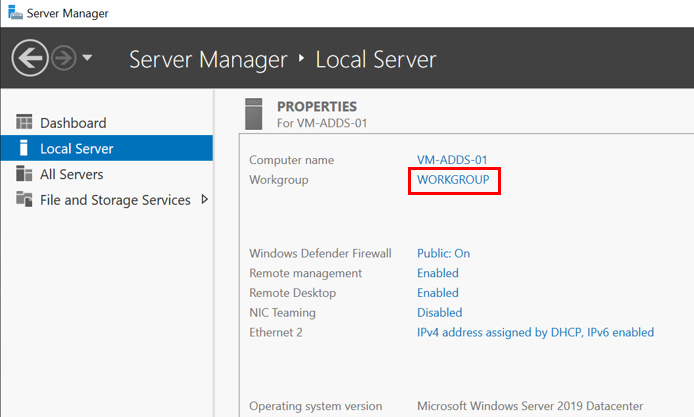Viewport: 694px width, 417px height.
Task: Click the back navigation arrow button
Action: click(30, 58)
